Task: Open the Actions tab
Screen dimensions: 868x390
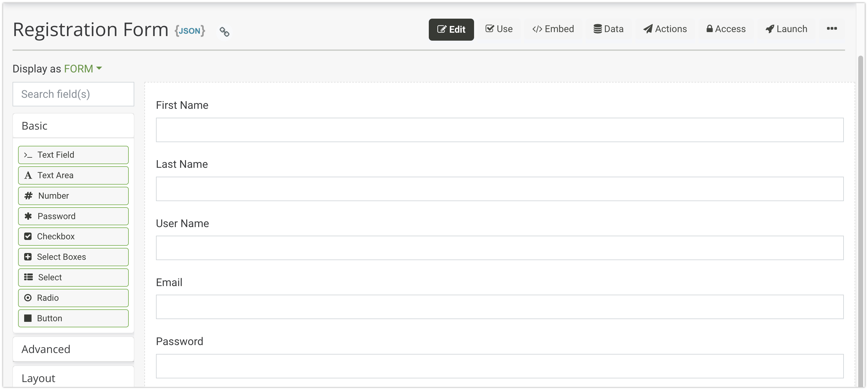Action: (665, 29)
